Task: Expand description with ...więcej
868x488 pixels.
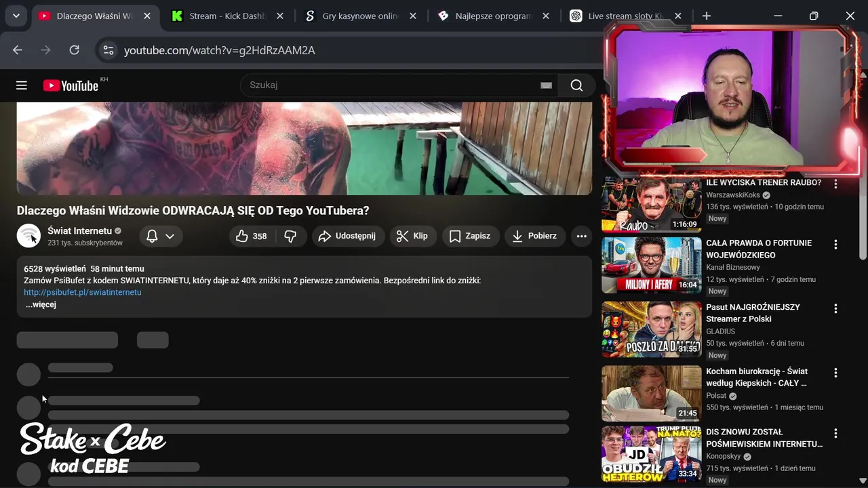Action: (x=41, y=305)
